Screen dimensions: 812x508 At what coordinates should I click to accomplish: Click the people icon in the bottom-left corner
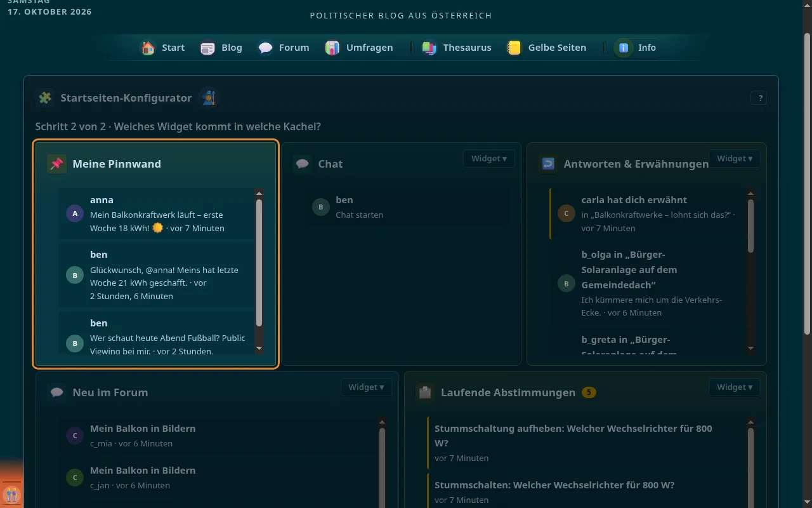(11, 495)
